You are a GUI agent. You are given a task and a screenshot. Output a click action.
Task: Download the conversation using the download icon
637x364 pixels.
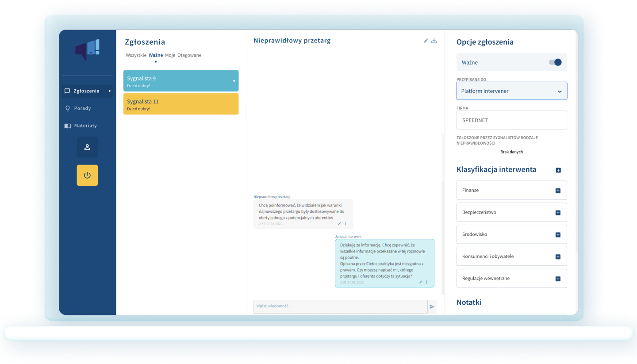[x=434, y=41]
